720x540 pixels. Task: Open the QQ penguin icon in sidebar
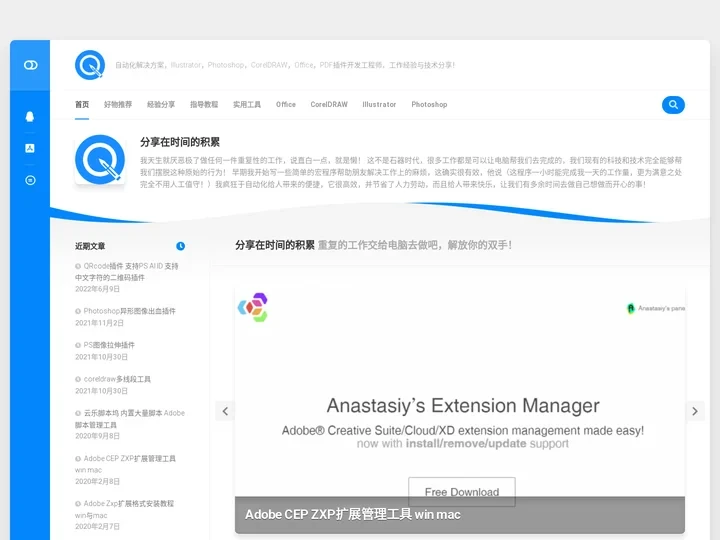coord(30,116)
